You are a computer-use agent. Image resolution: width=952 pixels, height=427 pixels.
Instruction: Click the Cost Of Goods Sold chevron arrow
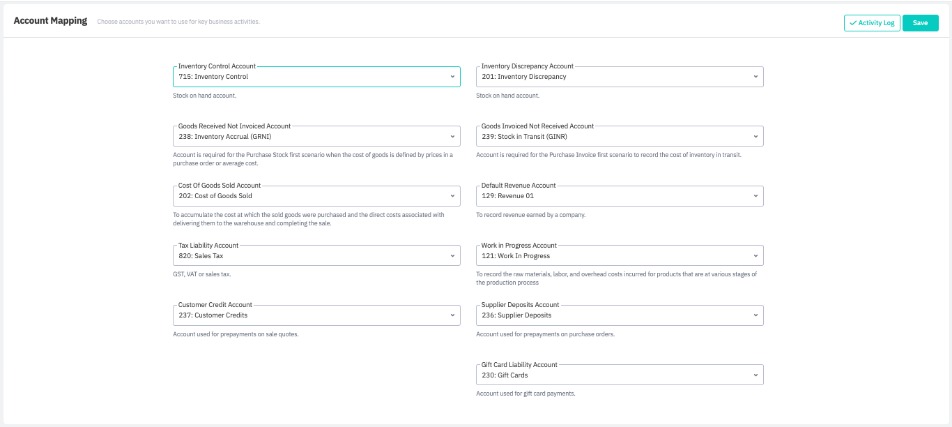(452, 196)
